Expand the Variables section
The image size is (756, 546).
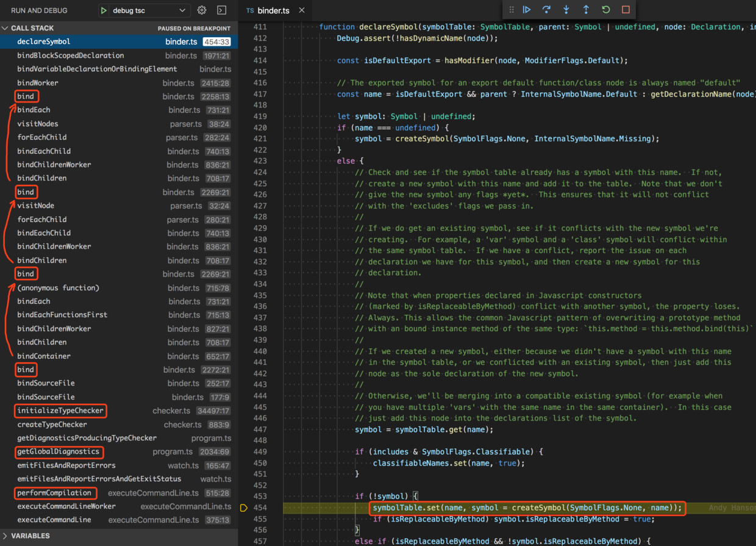[5, 536]
